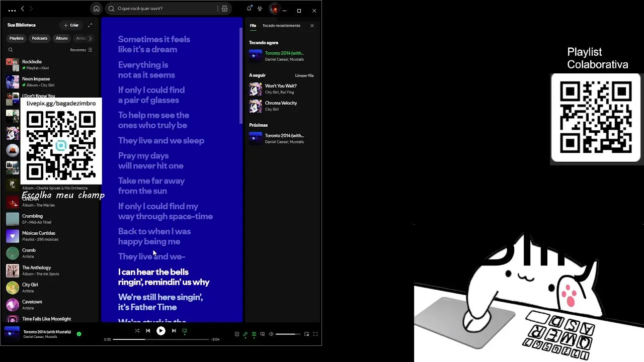Jump to lyric 'Sometimes it feels like it's a dream'

[x=154, y=44]
